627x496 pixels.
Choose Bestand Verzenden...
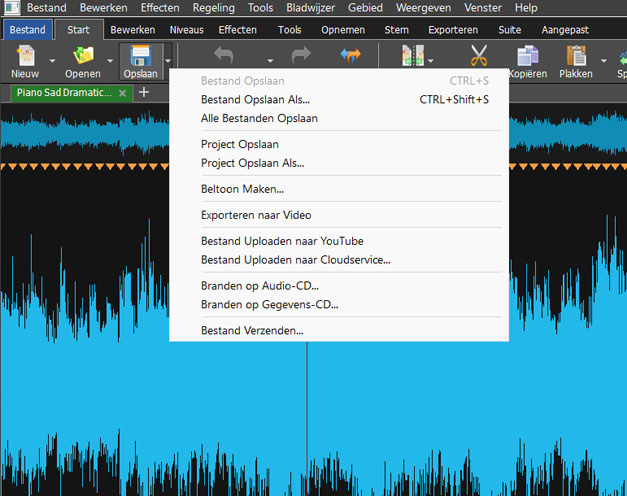[x=339, y=331]
